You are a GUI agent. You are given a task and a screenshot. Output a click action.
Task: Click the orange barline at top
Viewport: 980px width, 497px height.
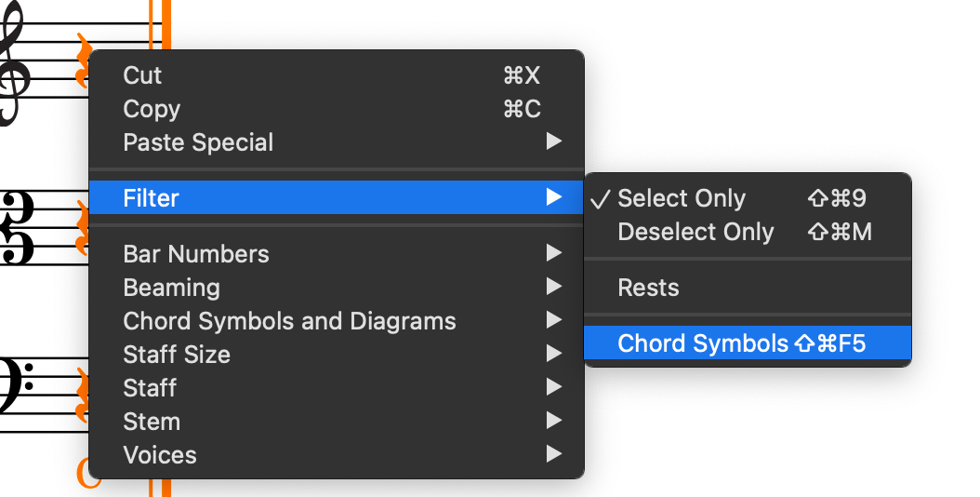(160, 23)
